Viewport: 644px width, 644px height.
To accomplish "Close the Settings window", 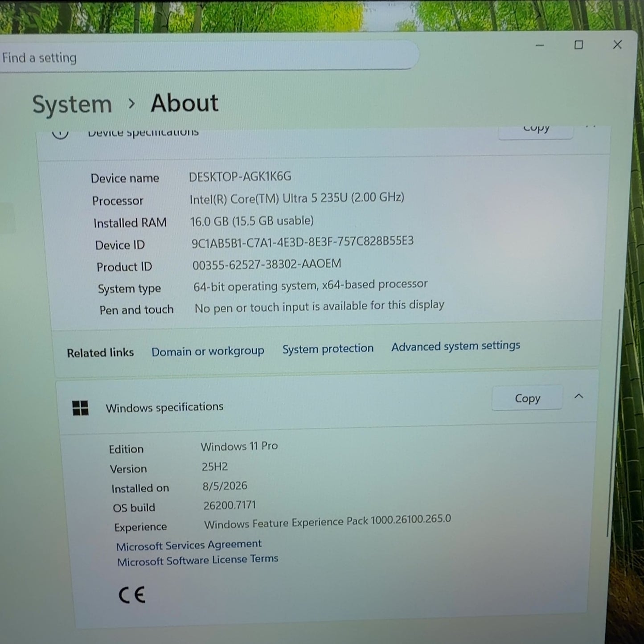I will (x=617, y=45).
